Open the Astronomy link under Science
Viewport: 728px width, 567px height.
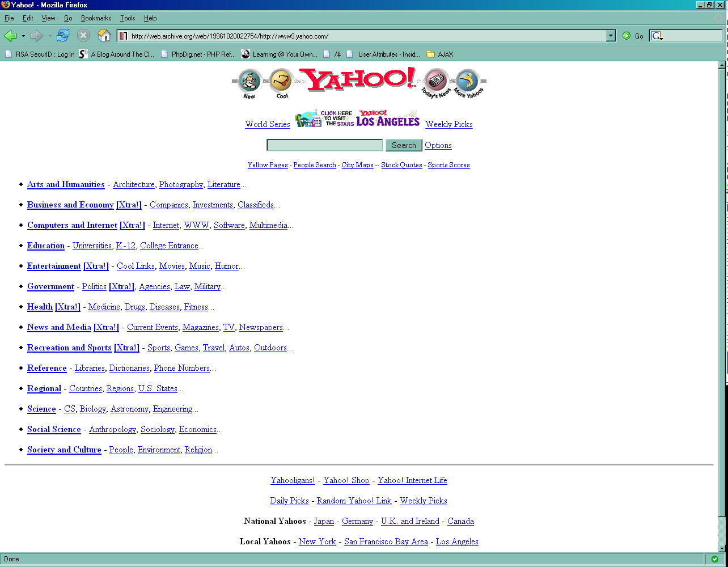(129, 409)
